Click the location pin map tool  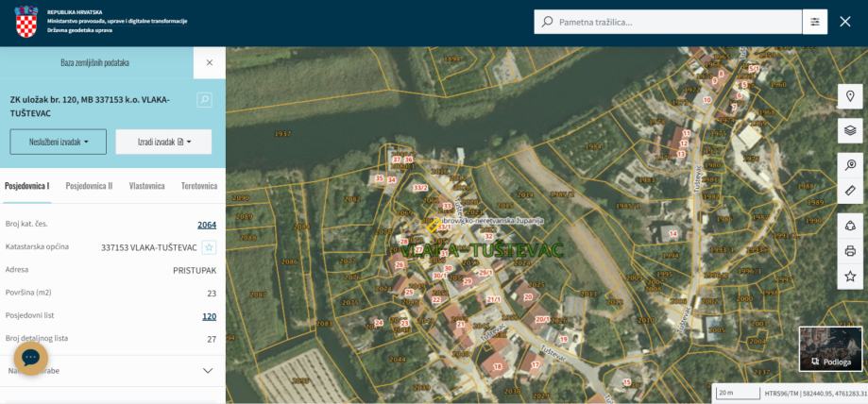[x=850, y=96]
